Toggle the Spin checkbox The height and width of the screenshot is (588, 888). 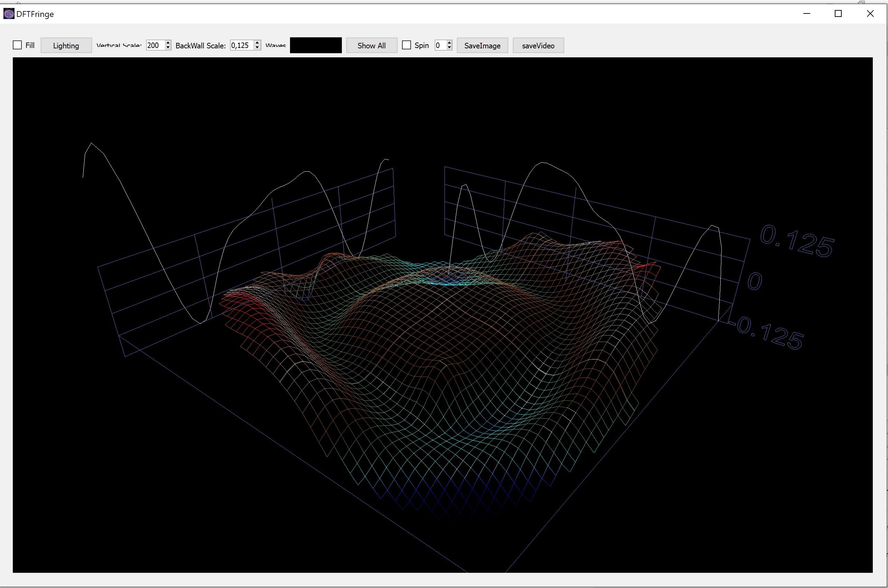click(406, 45)
